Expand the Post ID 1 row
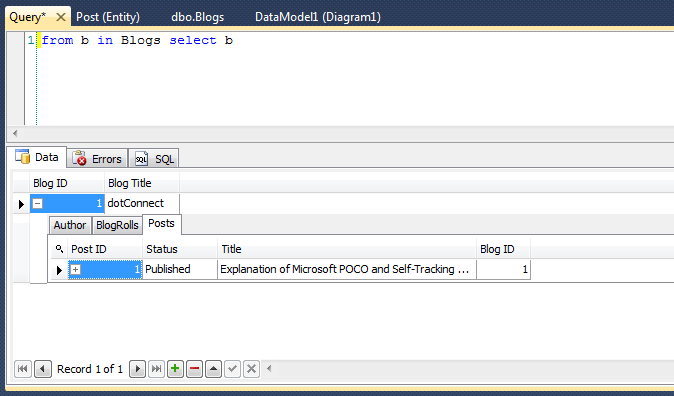 pos(75,270)
